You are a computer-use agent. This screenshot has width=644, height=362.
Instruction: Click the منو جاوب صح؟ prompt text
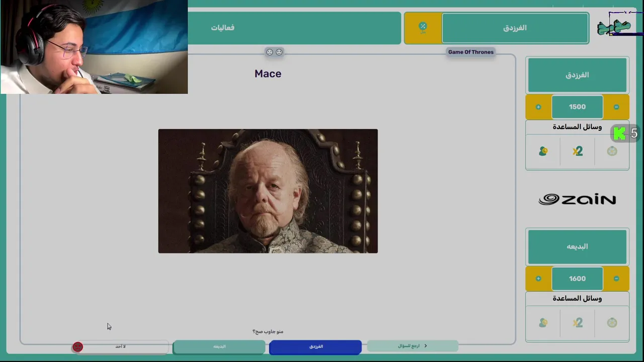tap(268, 331)
